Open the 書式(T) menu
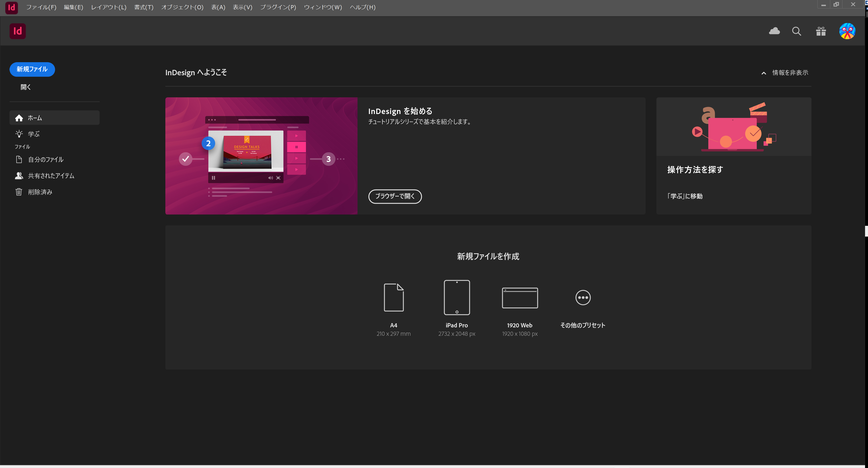 click(x=144, y=7)
